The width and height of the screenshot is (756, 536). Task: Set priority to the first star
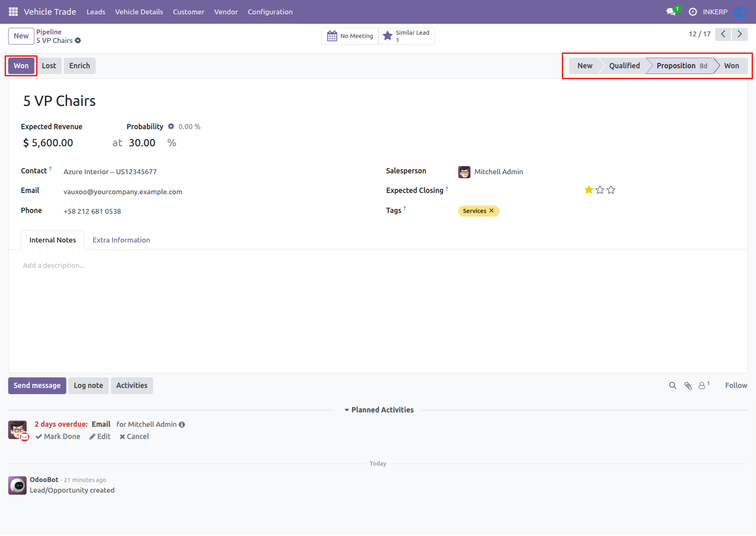pyautogui.click(x=589, y=190)
